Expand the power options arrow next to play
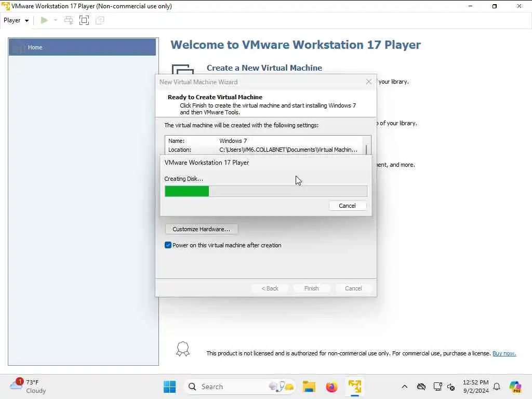Image resolution: width=532 pixels, height=399 pixels. coord(56,20)
